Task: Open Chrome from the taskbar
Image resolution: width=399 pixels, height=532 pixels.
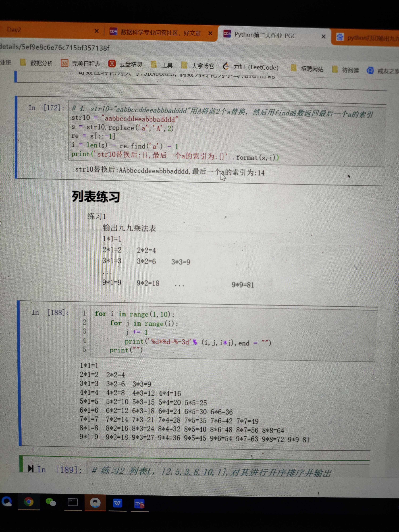Action: pos(29,502)
